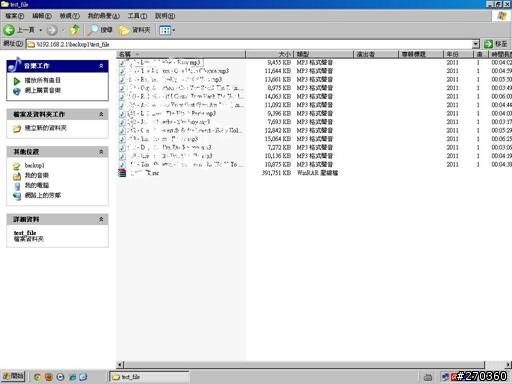Click the WinRAR 壓縮檔 type cell
This screenshot has width=512, height=384.
[317, 173]
